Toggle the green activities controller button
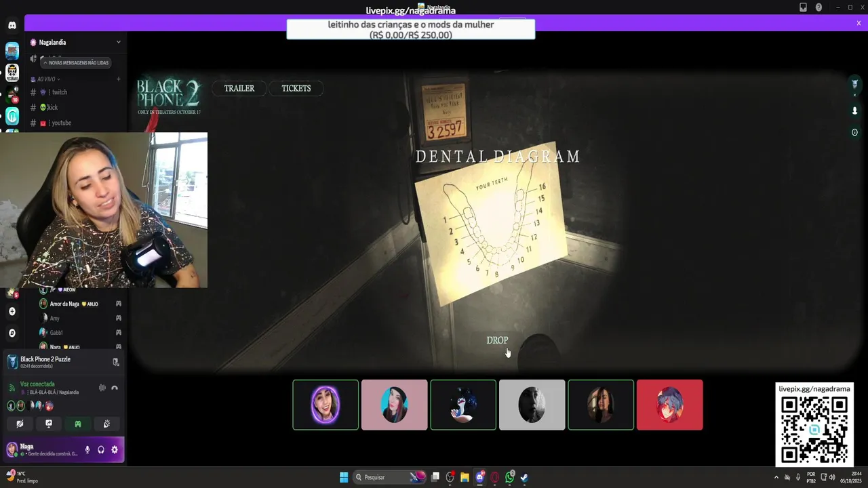This screenshot has width=868, height=488. tap(78, 424)
